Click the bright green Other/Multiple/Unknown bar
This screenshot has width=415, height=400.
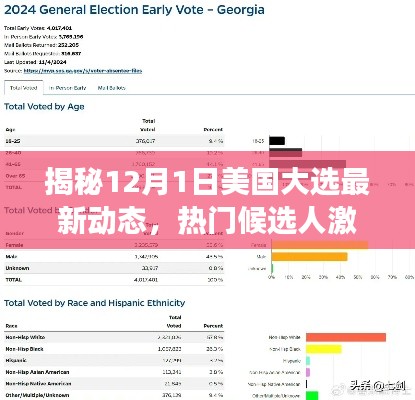pos(312,396)
